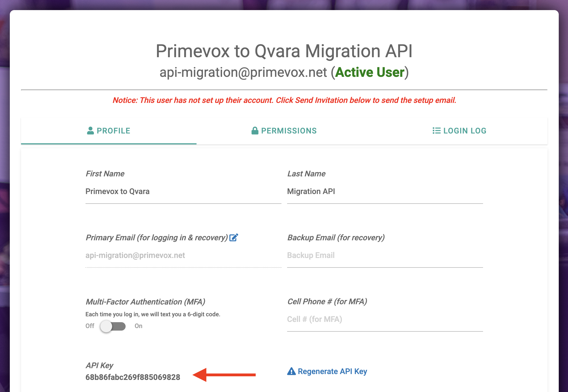Click the Regenerate API Key link
The image size is (568, 392).
332,371
